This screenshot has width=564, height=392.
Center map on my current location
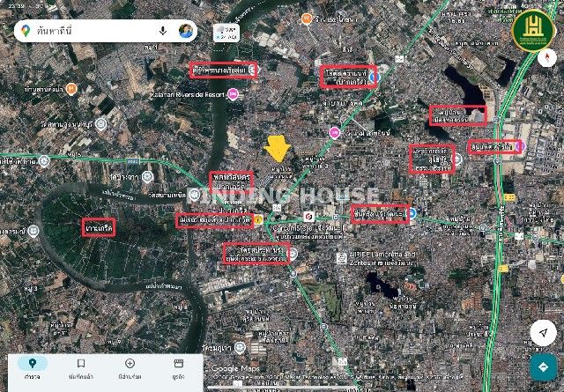[x=544, y=333]
